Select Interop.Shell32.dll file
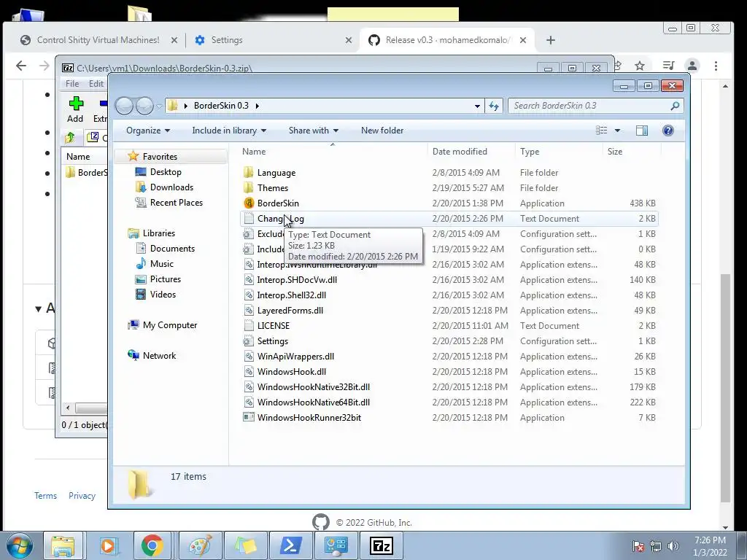This screenshot has height=560, width=747. point(292,295)
